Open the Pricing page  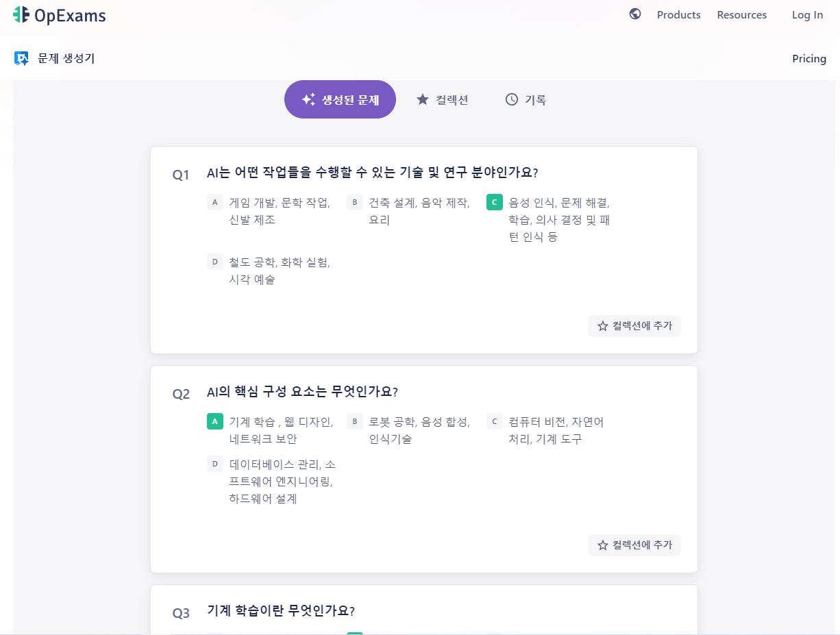[x=809, y=58]
